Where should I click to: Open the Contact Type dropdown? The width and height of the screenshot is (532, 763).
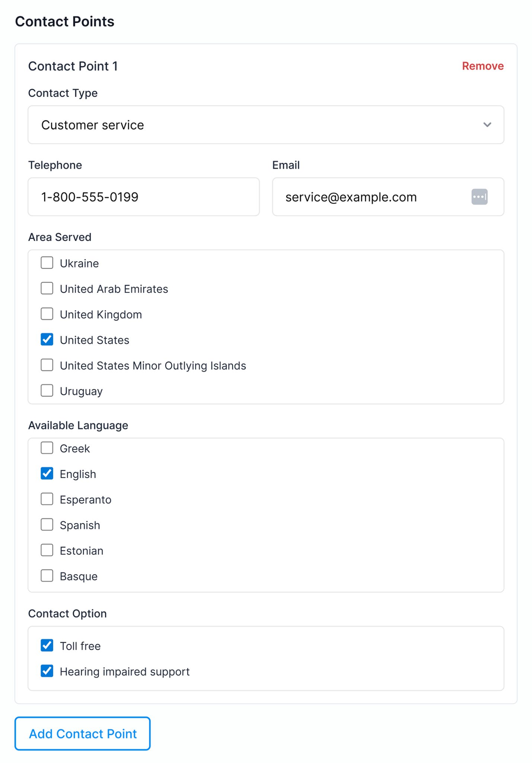tap(266, 125)
